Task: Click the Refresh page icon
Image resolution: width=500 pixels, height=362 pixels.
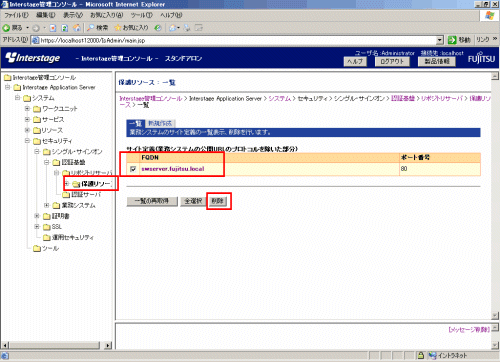Action: (65, 28)
